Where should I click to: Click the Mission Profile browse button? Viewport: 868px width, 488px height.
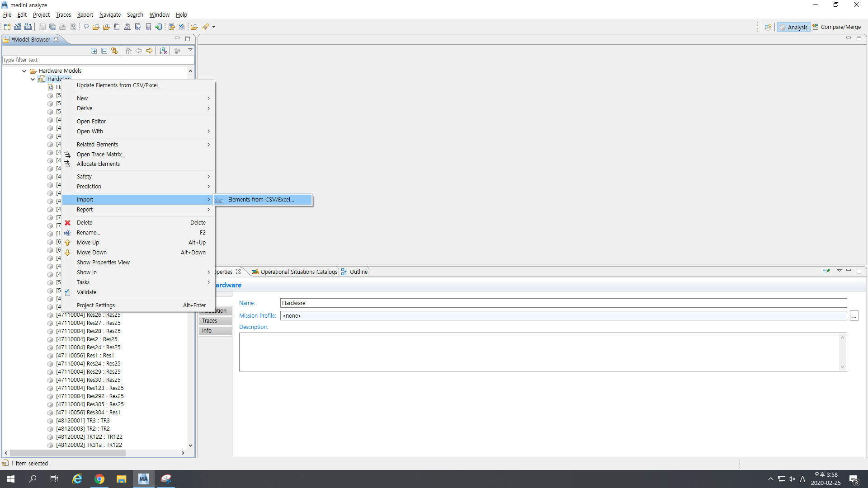(854, 316)
